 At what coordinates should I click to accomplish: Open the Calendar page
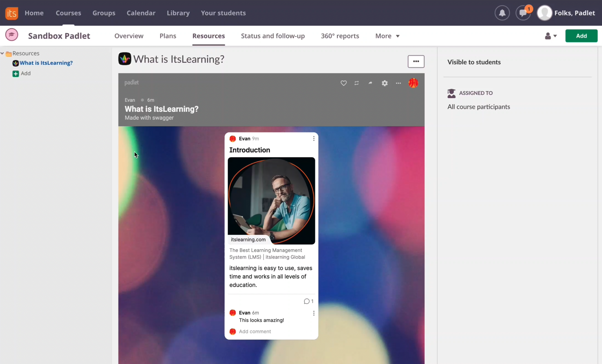coord(141,13)
